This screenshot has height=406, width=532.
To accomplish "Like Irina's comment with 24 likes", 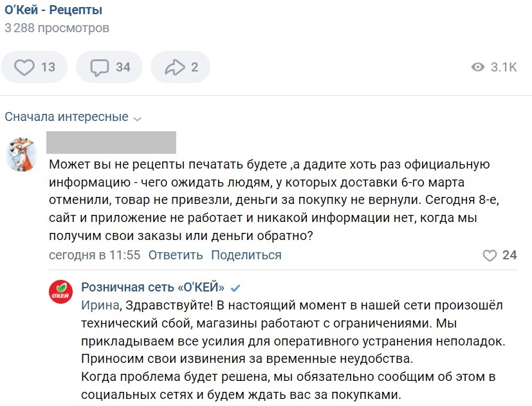I will 490,255.
